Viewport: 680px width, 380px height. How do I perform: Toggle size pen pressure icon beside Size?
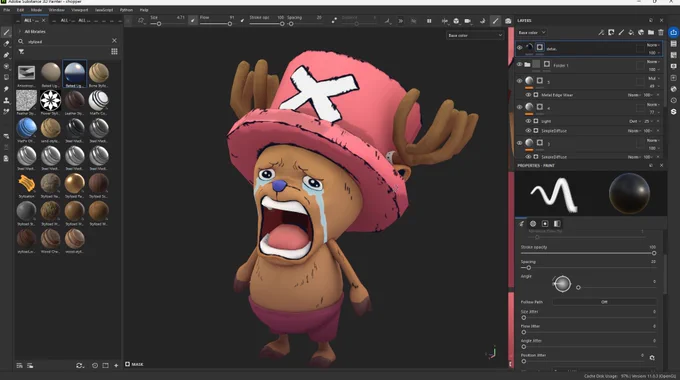click(x=192, y=20)
